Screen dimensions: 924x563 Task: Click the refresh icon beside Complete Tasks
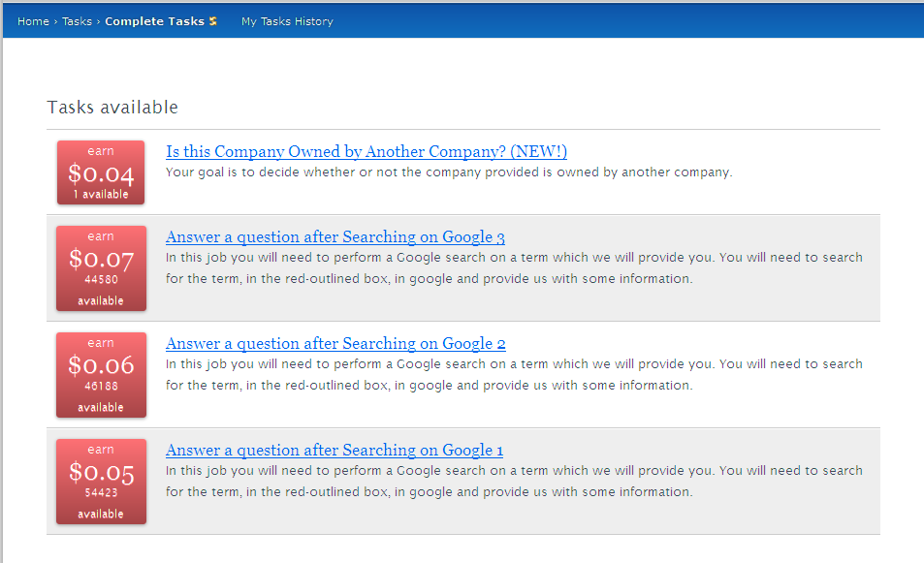coord(213,21)
